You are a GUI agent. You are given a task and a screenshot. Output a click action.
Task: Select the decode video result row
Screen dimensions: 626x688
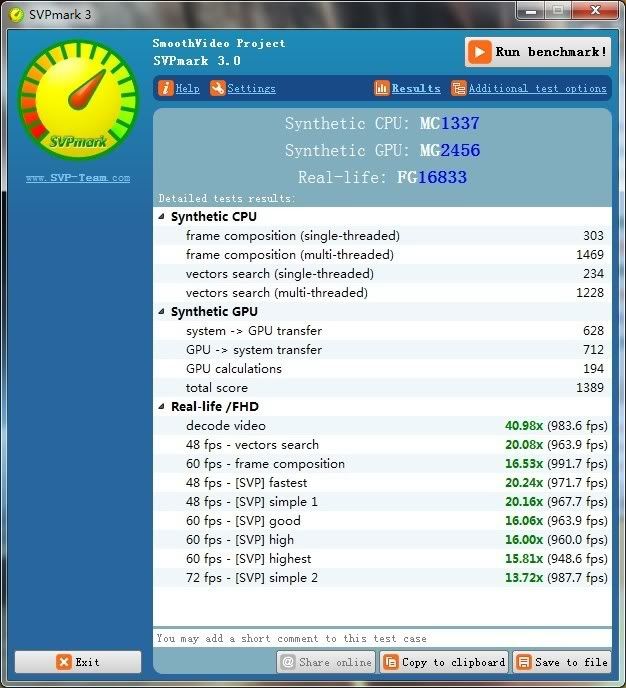coord(380,426)
